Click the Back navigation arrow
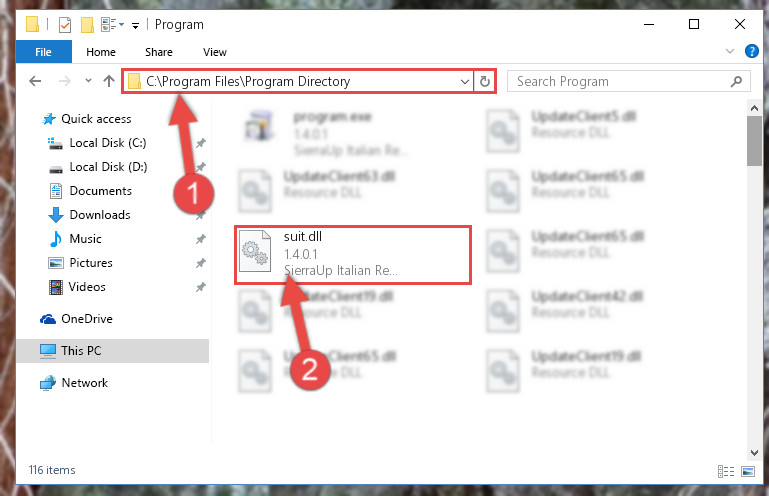Screen dimensions: 769x496 pos(35,81)
